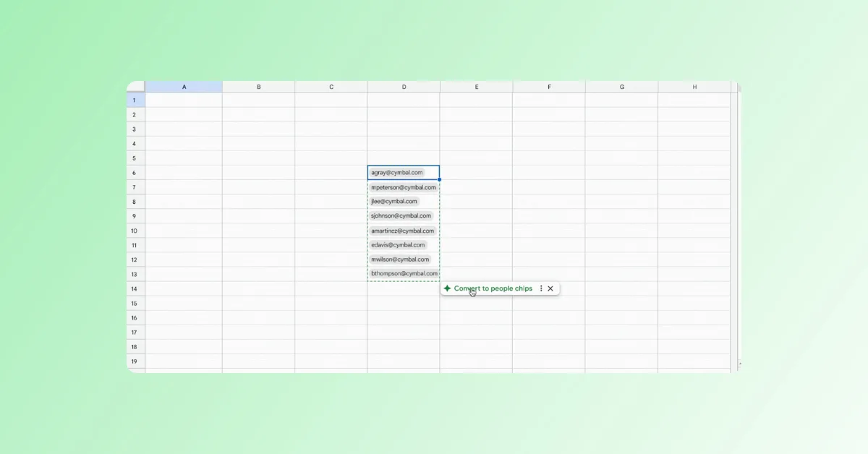Select row 3 header

[x=136, y=129]
